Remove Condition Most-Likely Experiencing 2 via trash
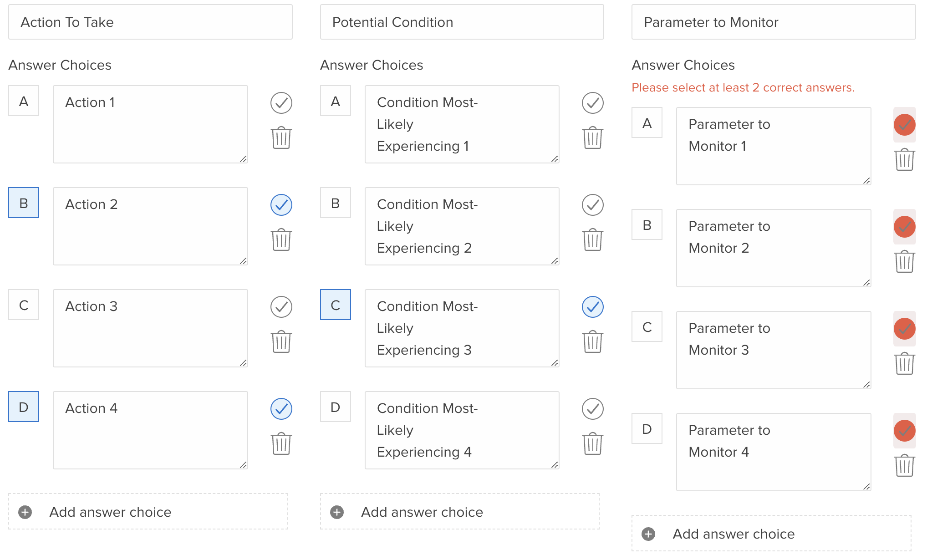 click(x=593, y=239)
